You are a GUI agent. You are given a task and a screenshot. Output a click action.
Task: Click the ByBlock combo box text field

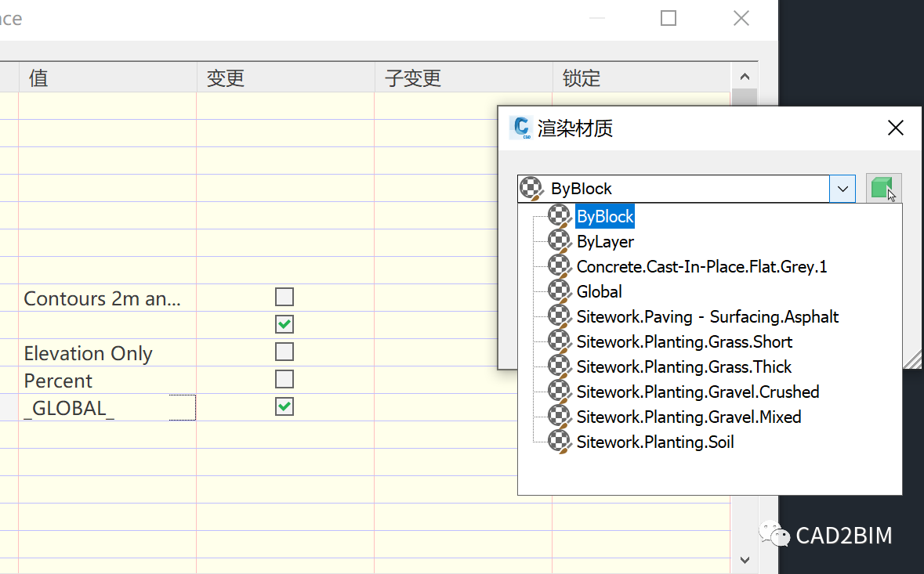(x=674, y=189)
